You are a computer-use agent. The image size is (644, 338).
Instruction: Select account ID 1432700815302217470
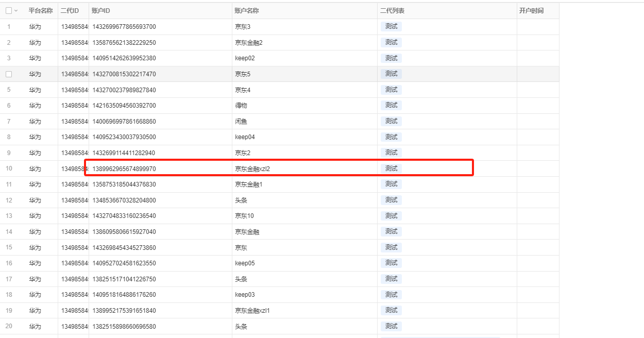click(124, 74)
